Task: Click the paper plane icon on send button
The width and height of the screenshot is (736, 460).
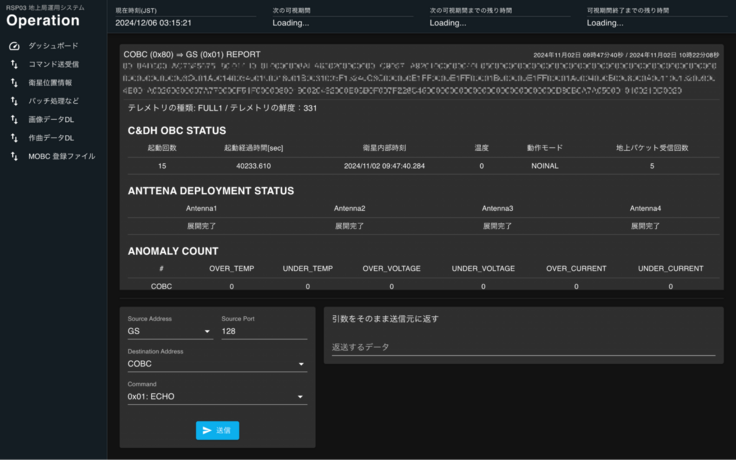Action: pyautogui.click(x=207, y=430)
